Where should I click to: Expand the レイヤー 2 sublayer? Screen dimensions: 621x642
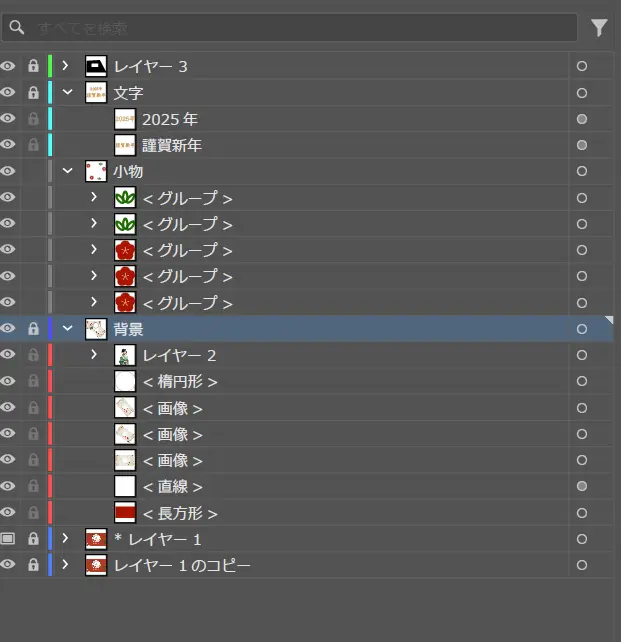pyautogui.click(x=95, y=355)
